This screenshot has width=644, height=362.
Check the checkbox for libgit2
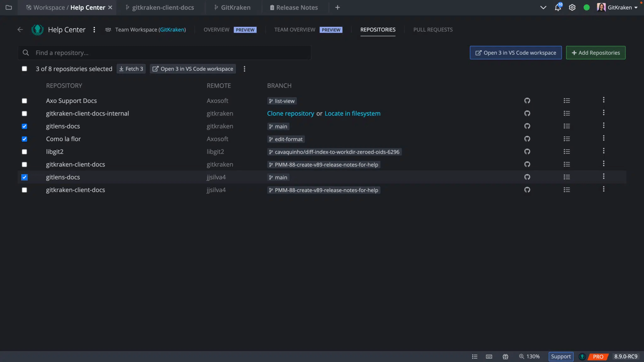tap(24, 152)
